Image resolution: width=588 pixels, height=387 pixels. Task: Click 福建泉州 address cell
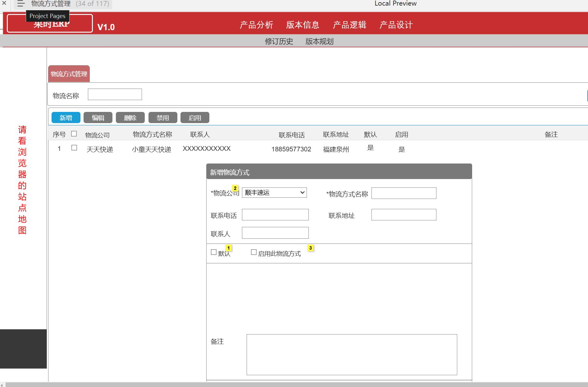(336, 150)
